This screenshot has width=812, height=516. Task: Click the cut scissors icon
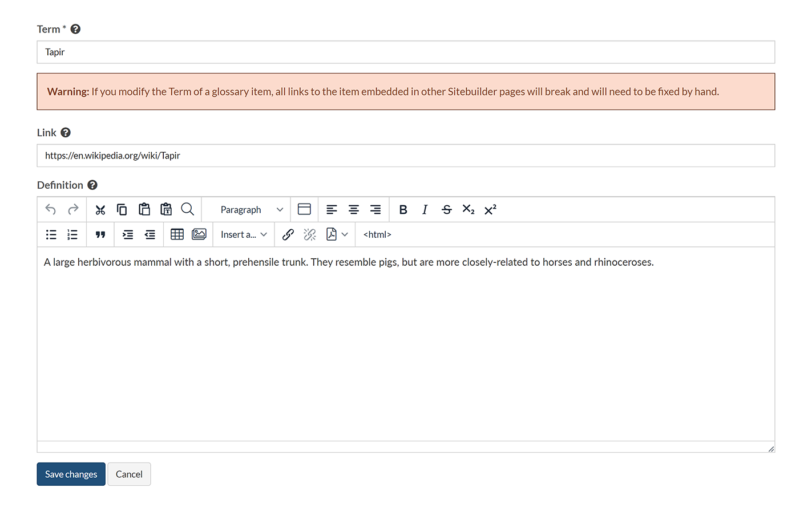[x=100, y=210]
